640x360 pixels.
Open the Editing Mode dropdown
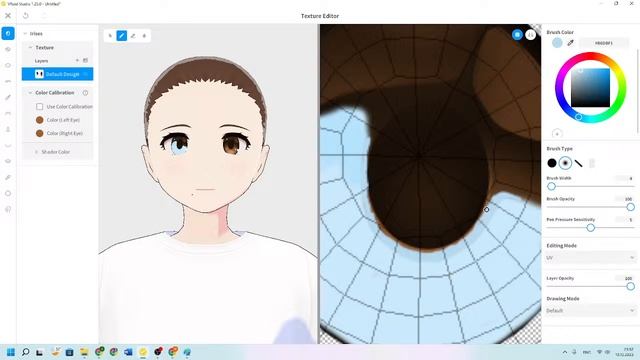click(x=590, y=258)
